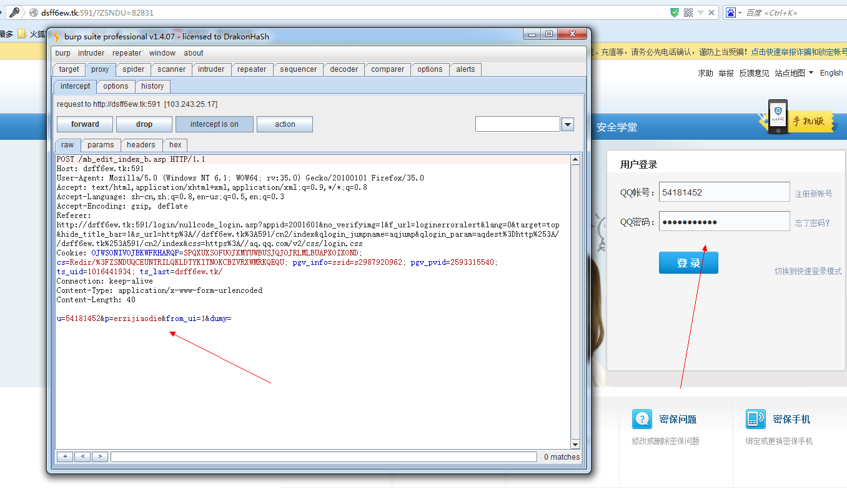
Task: Switch to the comparer tab
Action: (x=388, y=69)
